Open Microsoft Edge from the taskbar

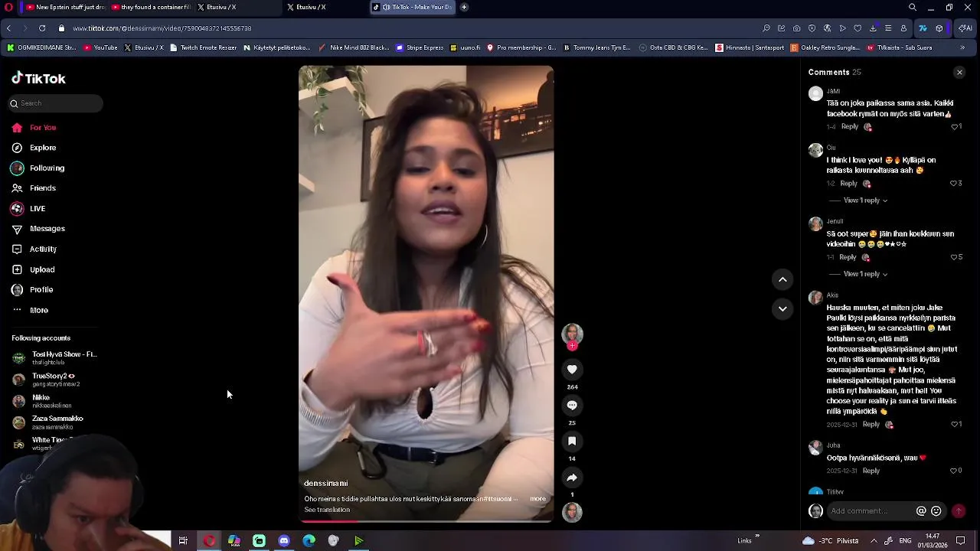309,541
